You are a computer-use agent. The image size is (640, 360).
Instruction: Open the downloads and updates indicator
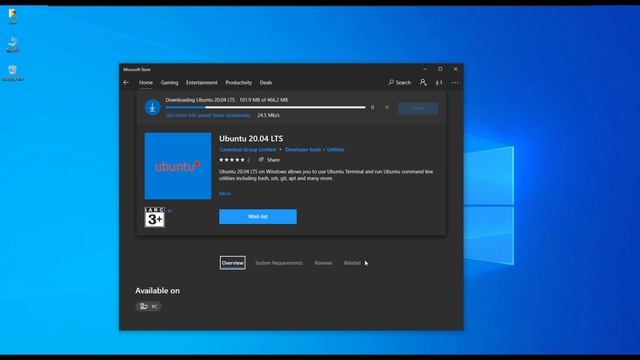pyautogui.click(x=439, y=82)
